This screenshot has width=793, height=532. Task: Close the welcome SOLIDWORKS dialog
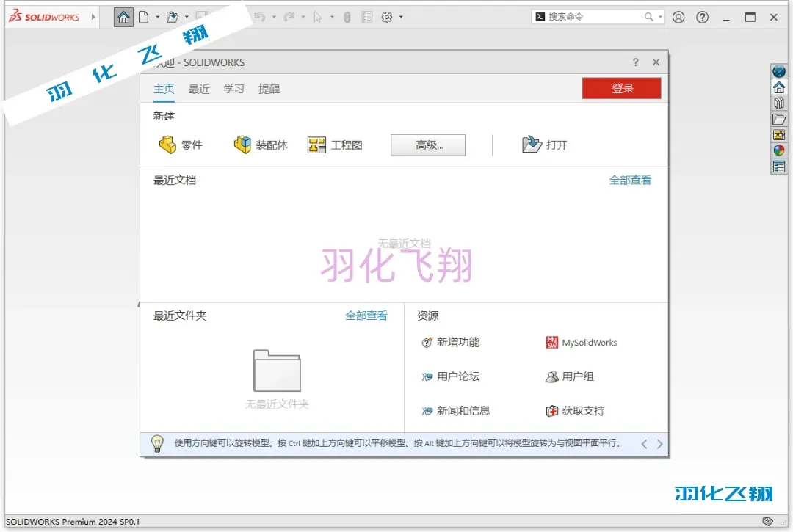[x=656, y=62]
